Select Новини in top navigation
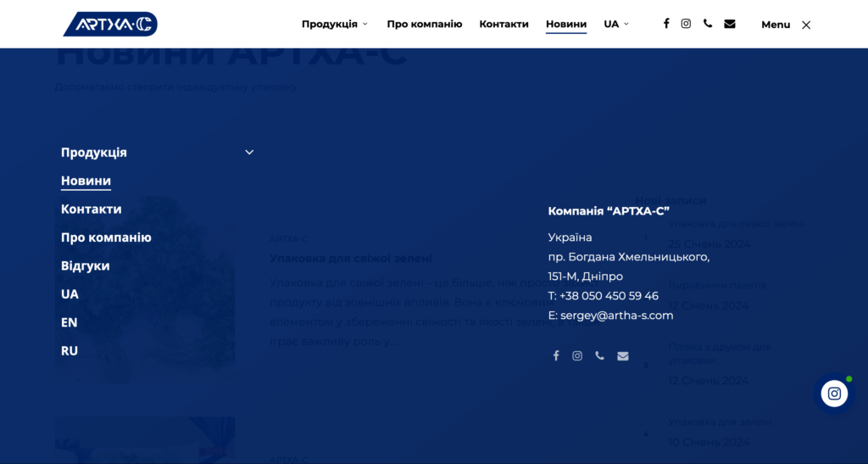Screen dimensions: 868x464 pyautogui.click(x=565, y=24)
